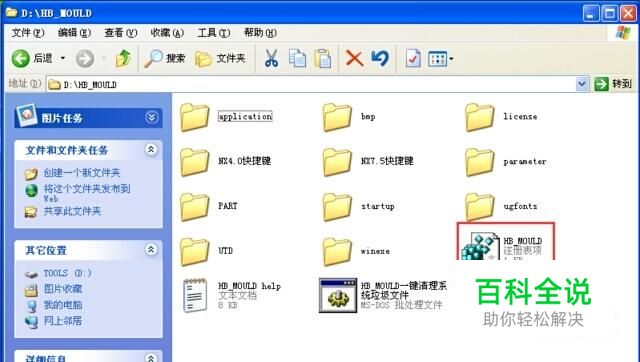Screen dimensions: 640x362
Task: Select the bmp folder icon
Action: (337, 117)
